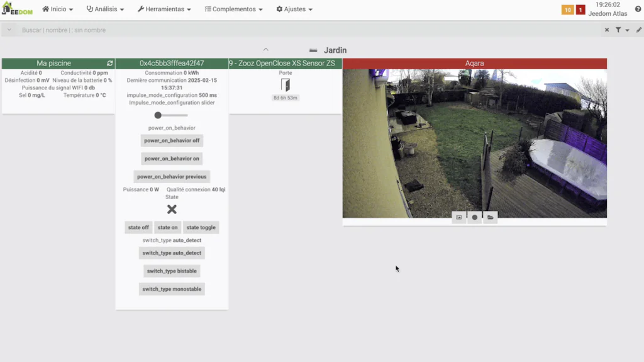Screen dimensions: 644x362
Task: Open the orange 10 messages badge
Action: pyautogui.click(x=568, y=10)
